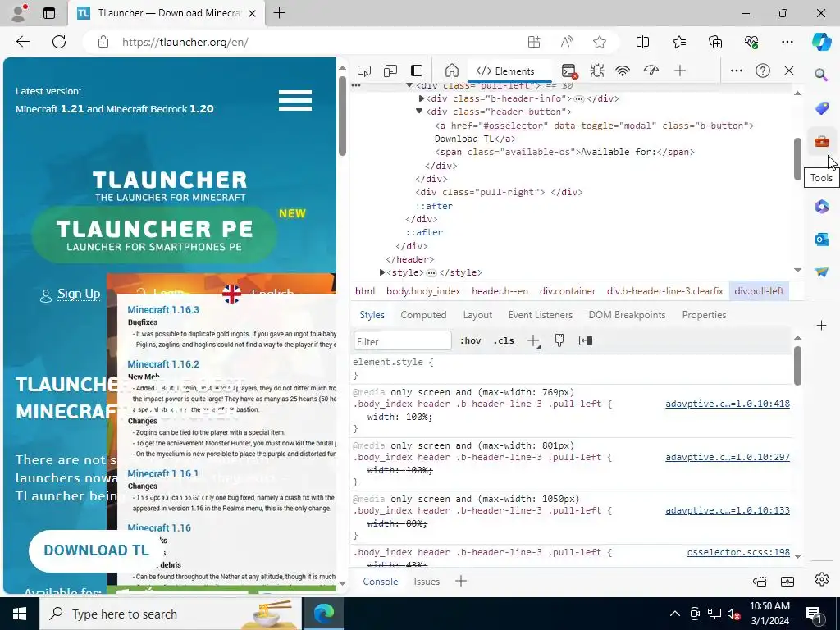
Task: Open the Console tool with error badge
Action: click(x=569, y=71)
